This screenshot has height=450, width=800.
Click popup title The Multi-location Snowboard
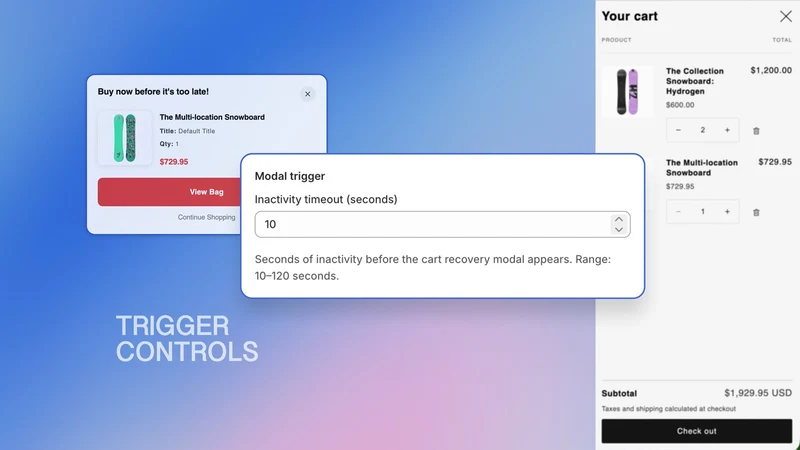click(212, 117)
